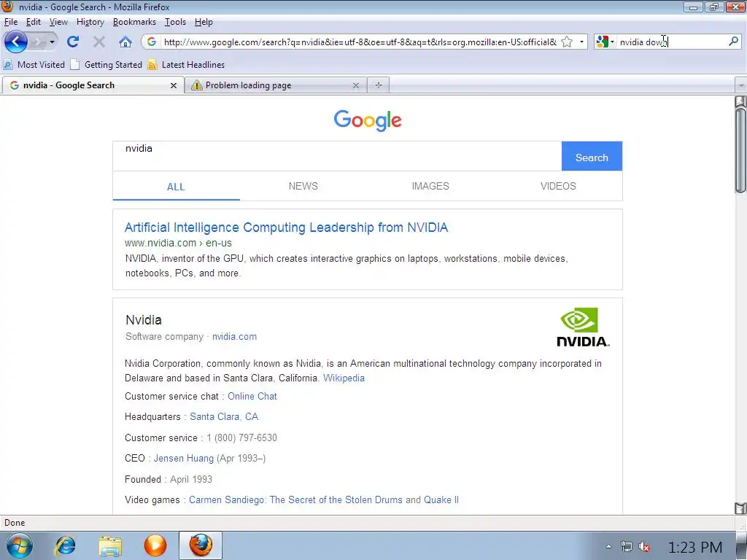
Task: Click the Google search field containing nvidia
Action: click(337, 156)
